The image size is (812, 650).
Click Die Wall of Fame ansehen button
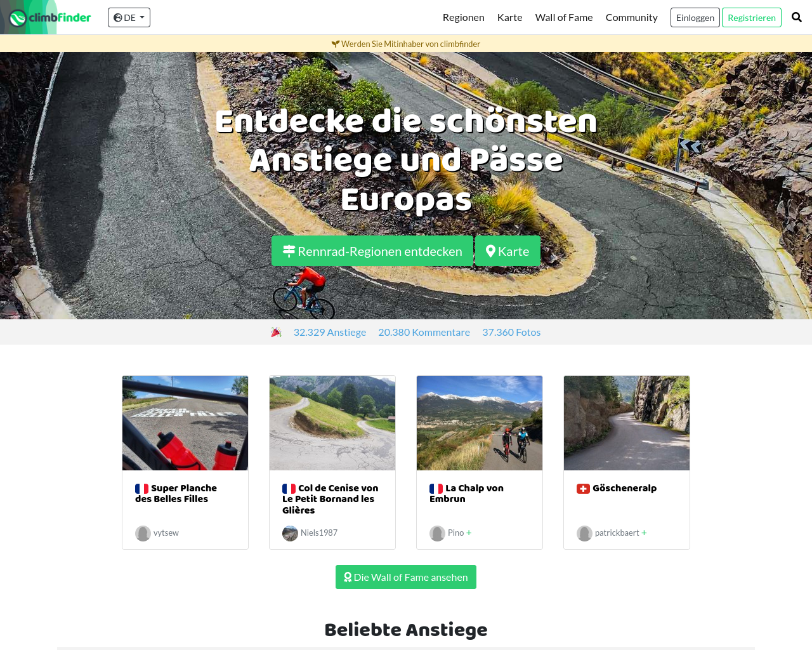[x=406, y=577]
